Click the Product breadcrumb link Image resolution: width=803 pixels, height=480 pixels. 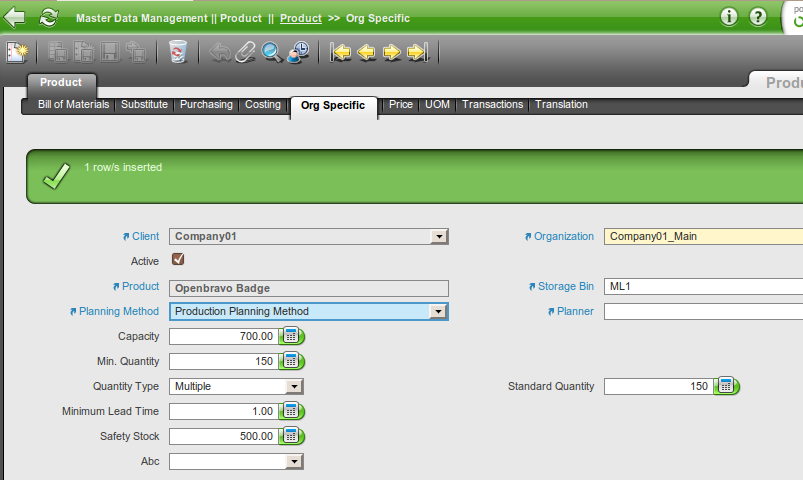coord(301,18)
